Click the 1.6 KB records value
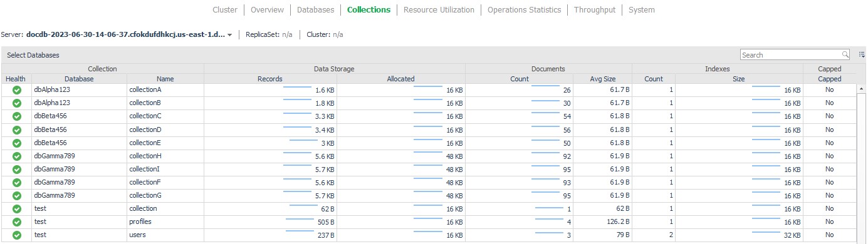This screenshot has height=244, width=868. [x=325, y=91]
